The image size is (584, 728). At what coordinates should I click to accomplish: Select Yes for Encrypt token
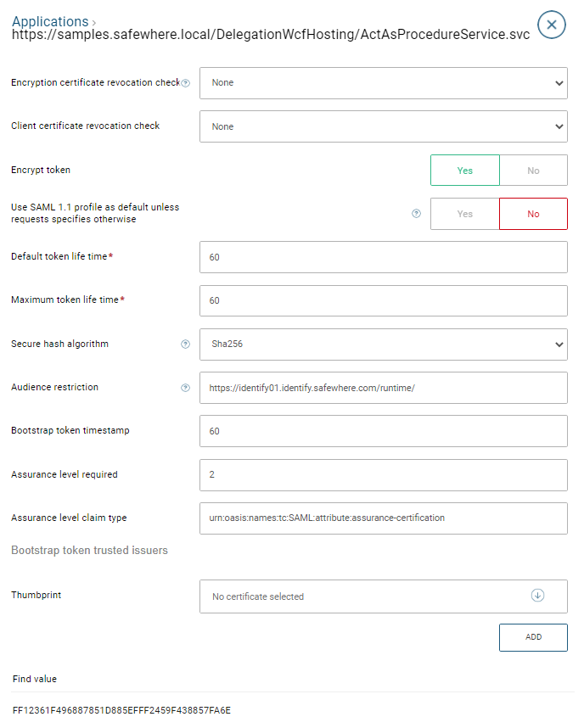click(x=465, y=170)
